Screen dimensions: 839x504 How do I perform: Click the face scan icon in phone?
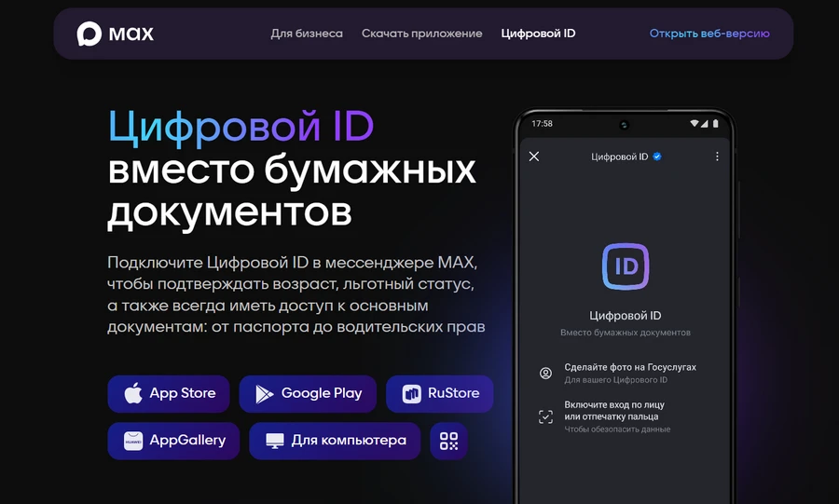click(545, 416)
